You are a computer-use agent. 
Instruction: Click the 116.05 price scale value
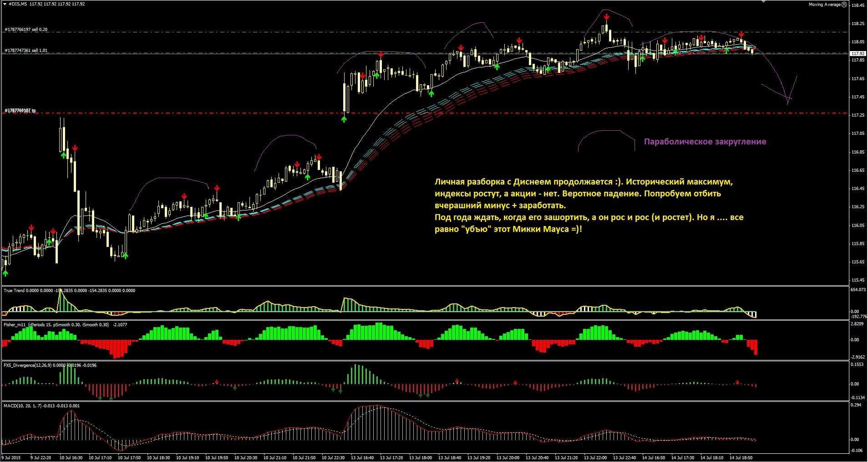click(858, 225)
